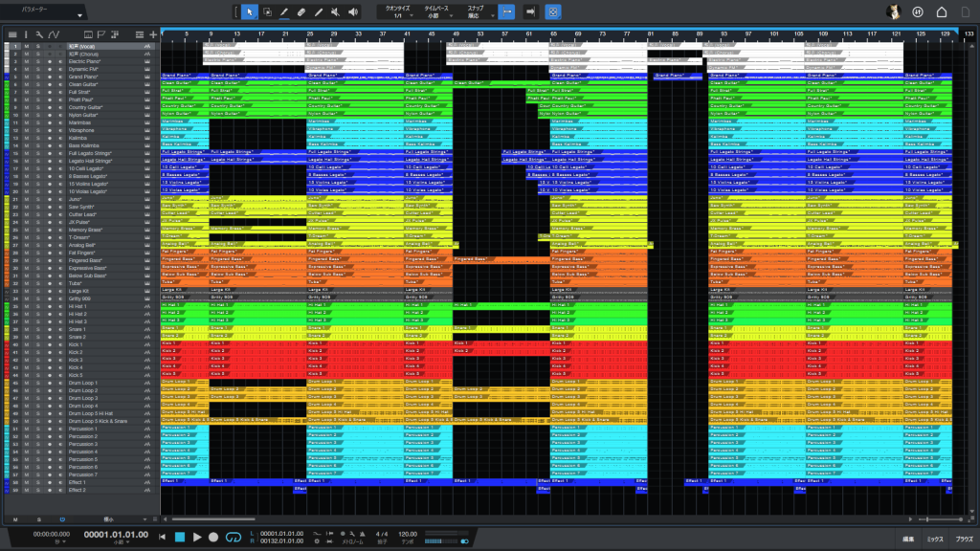
Task: Click the Grand Piano track color swatch
Action: (5, 77)
